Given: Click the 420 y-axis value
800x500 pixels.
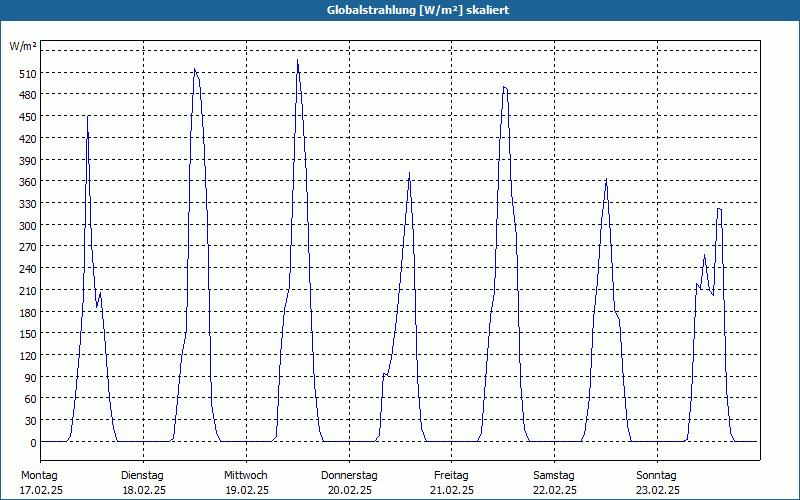Looking at the screenshot, I should pyautogui.click(x=28, y=139).
